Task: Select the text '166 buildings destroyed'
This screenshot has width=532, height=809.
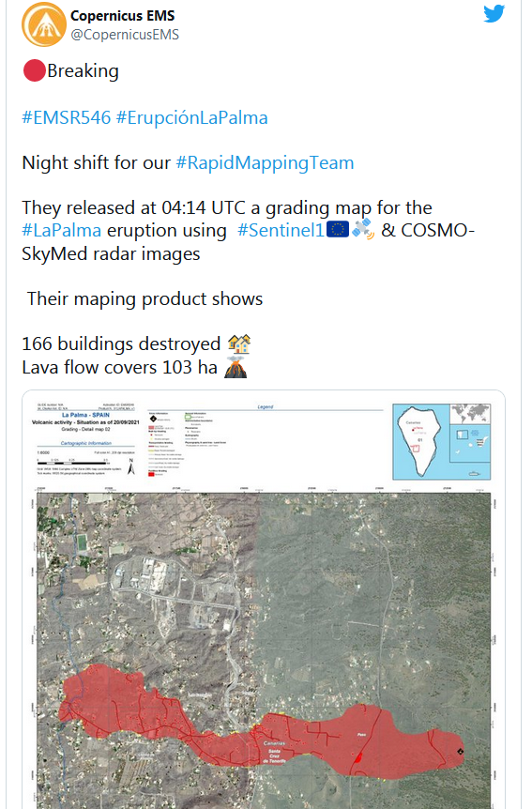Action: click(x=121, y=344)
